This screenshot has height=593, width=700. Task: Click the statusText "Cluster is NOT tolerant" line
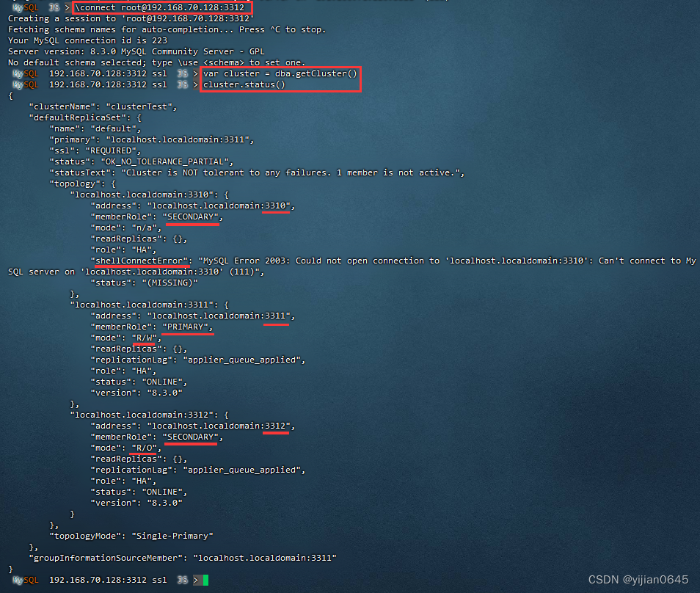click(x=257, y=172)
